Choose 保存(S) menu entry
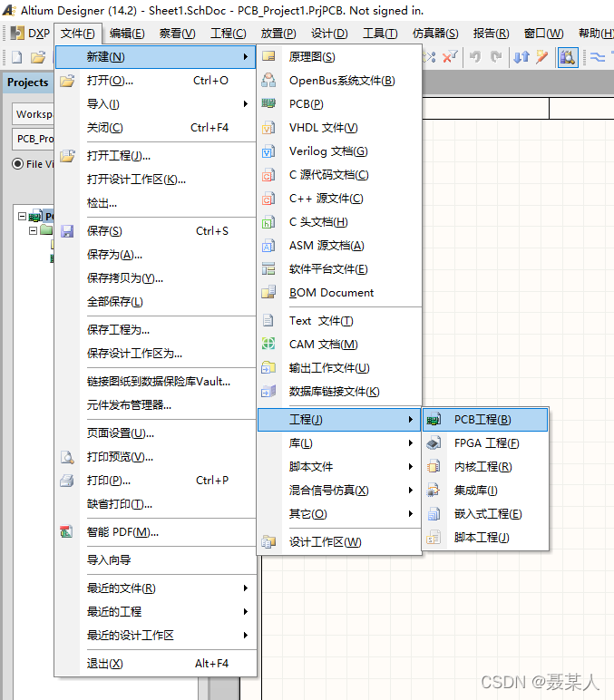The width and height of the screenshot is (614, 700). tap(156, 231)
